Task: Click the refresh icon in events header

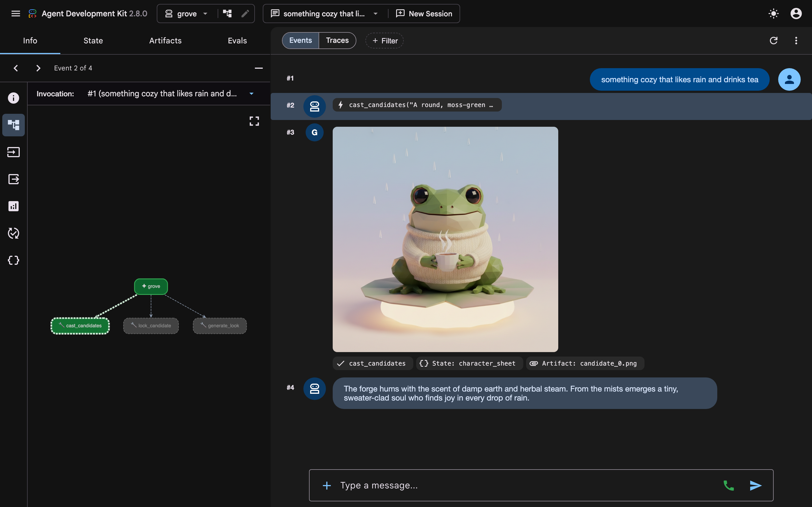Action: (773, 41)
